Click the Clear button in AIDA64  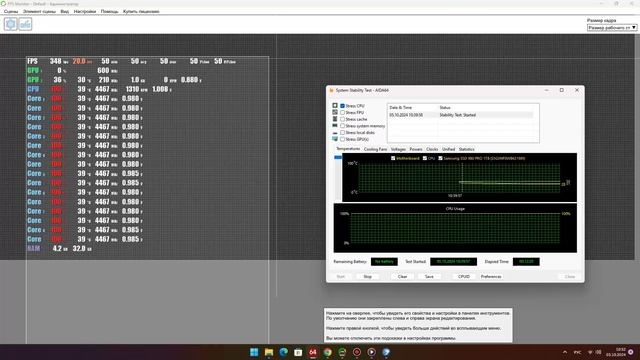[402, 277]
